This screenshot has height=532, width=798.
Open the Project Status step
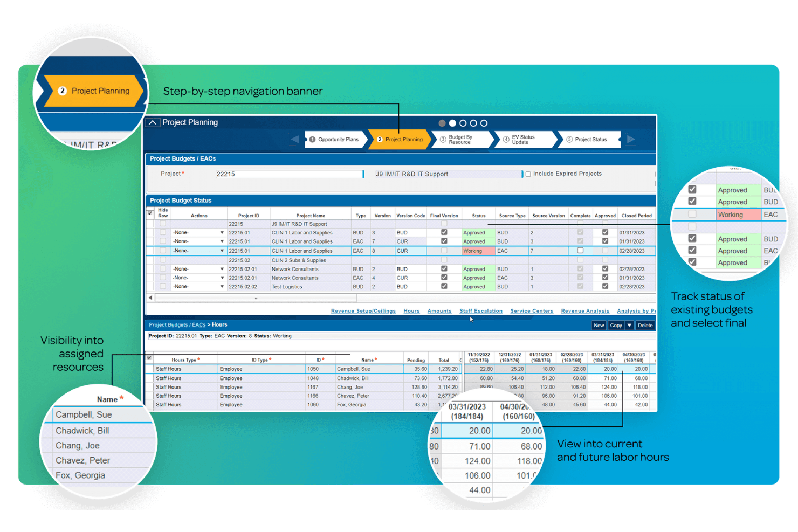[588, 139]
